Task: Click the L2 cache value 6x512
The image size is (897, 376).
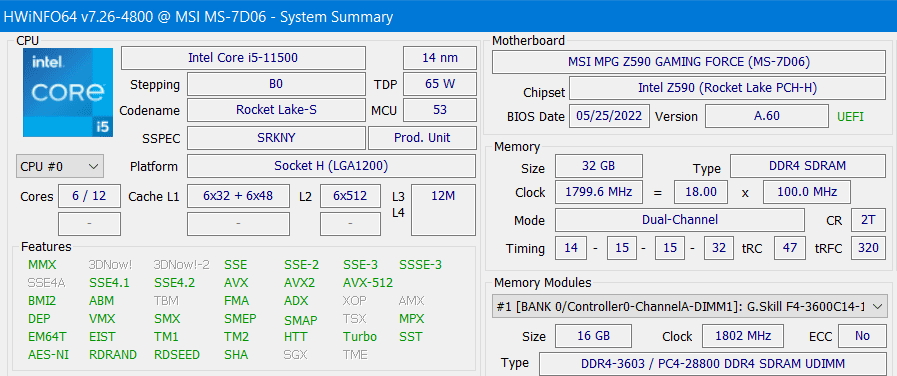Action: 350,196
